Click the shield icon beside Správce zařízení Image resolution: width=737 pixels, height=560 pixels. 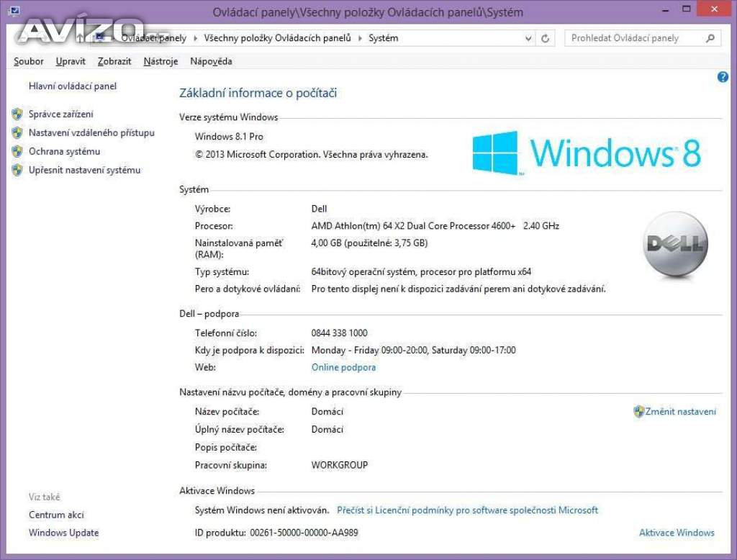(17, 114)
